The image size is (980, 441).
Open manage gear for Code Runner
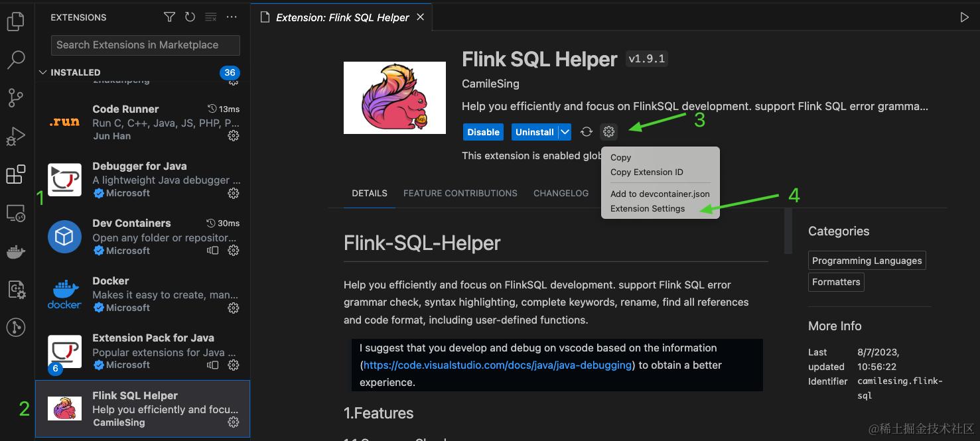point(234,136)
